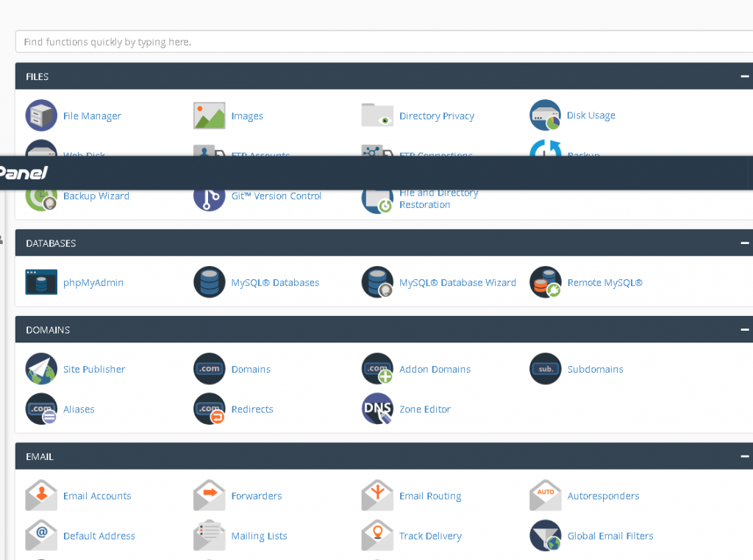753x560 pixels.
Task: Click the Default Address @ icon
Action: 41,536
